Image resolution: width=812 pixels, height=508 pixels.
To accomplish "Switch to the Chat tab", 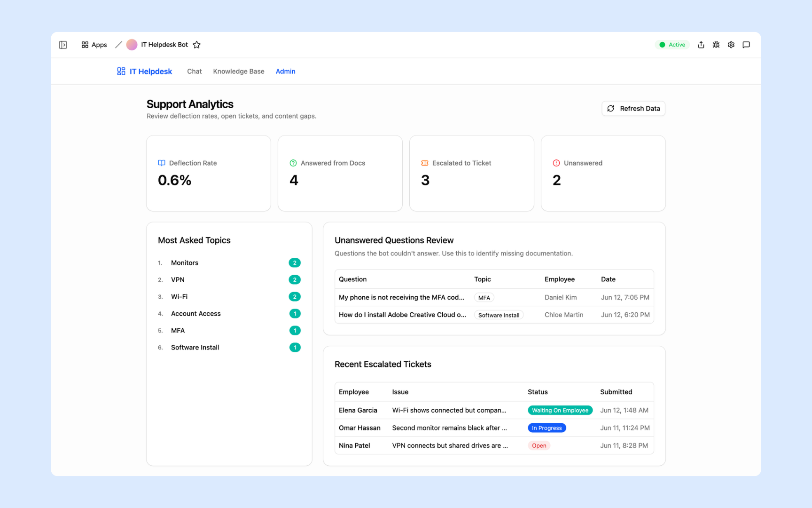I will [195, 71].
